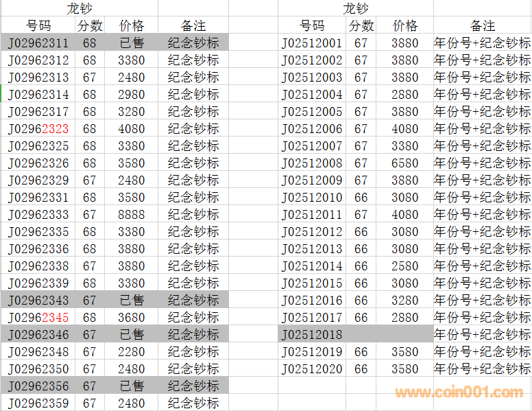The width and height of the screenshot is (532, 411).
Task: Select the left table's 龙钞 title cell
Action: (80, 8)
